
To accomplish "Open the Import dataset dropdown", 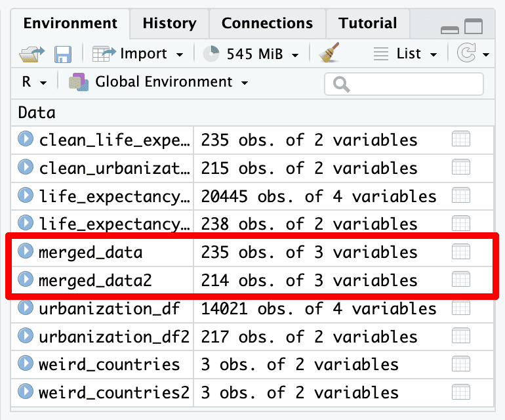I will click(138, 54).
